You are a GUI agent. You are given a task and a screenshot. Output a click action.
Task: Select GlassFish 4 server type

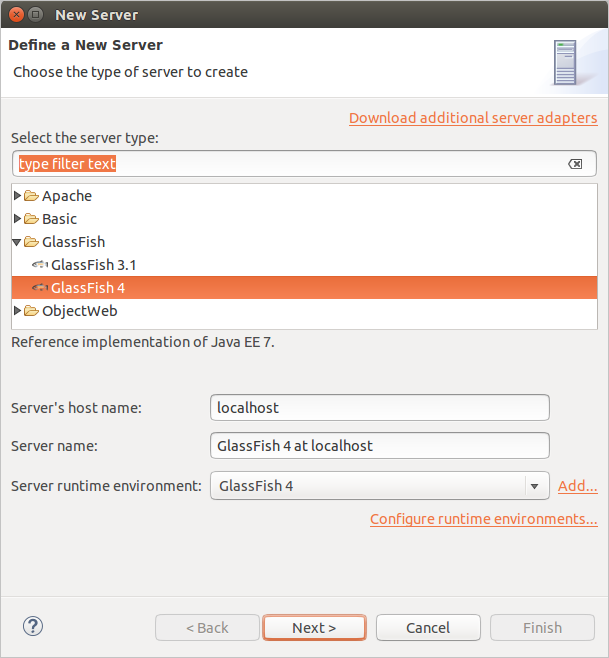[x=304, y=288]
